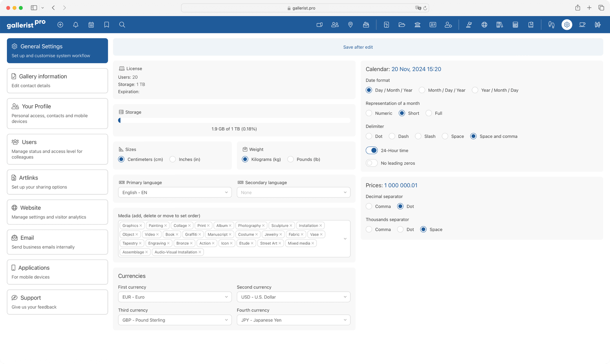This screenshot has width=610, height=364.
Task: Open the calendar icon in top bar
Action: coord(91,25)
